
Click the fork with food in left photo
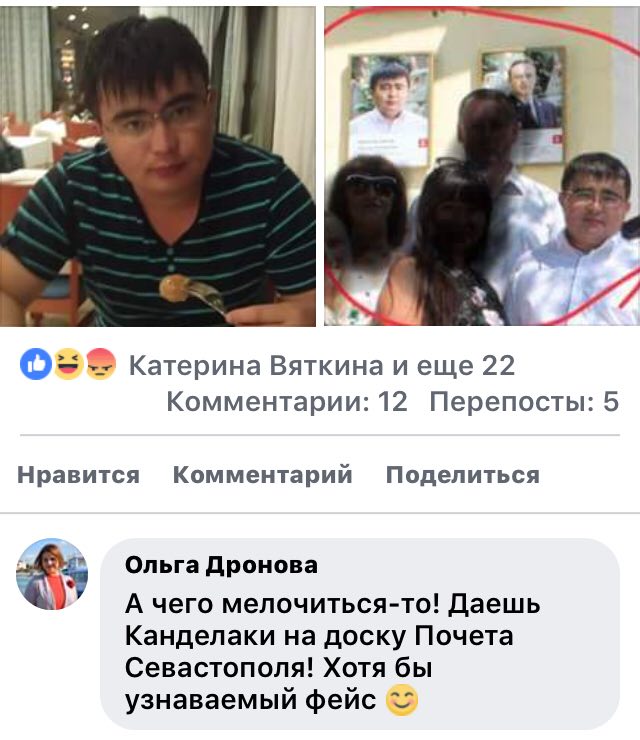click(191, 293)
